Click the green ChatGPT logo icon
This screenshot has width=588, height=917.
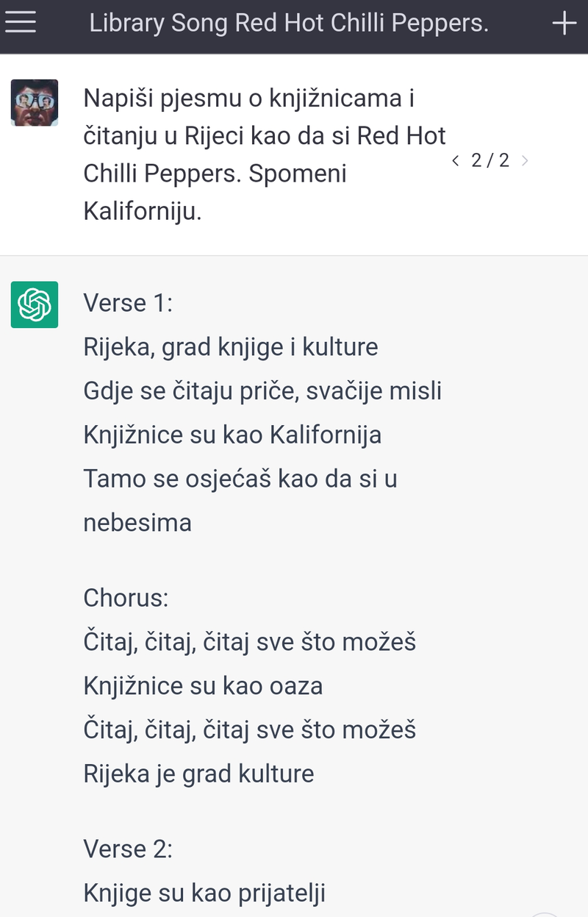[x=35, y=304]
